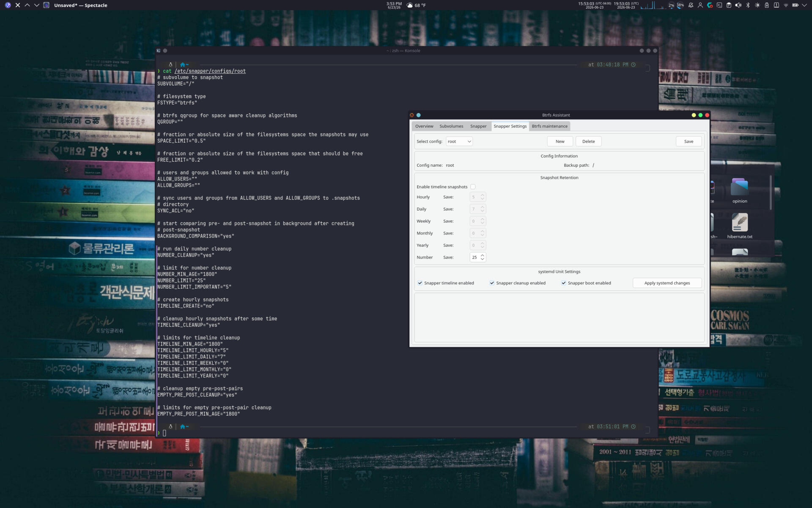Select the Snapper Settings tab
Screen dimensions: 812x508
pos(510,126)
